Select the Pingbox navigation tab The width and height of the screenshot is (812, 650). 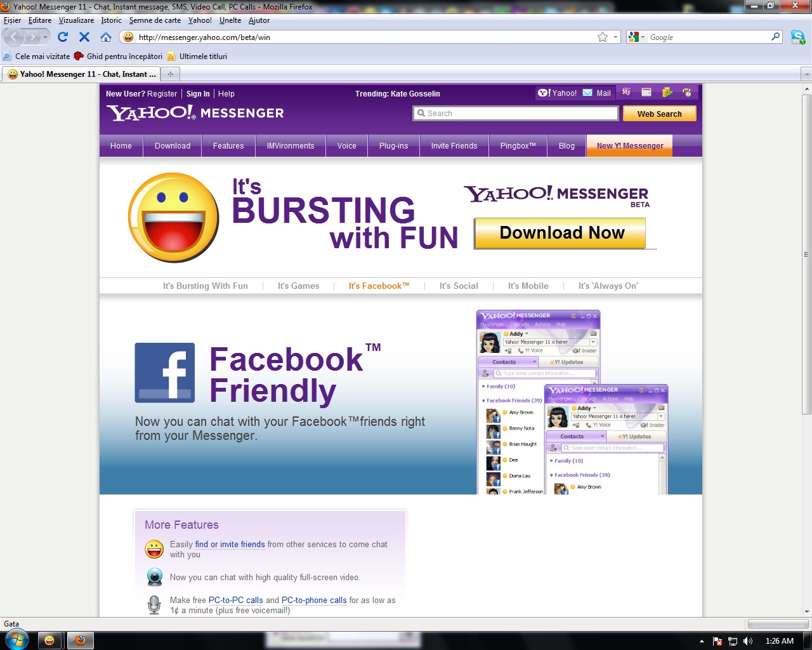click(518, 146)
